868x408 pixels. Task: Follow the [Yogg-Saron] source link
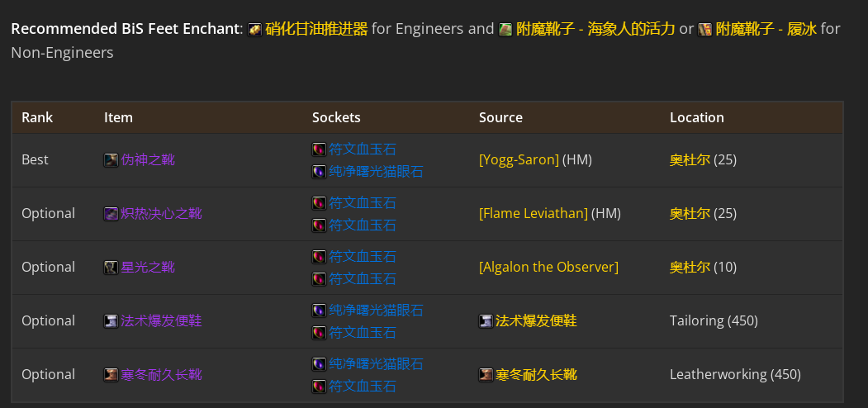pyautogui.click(x=519, y=160)
